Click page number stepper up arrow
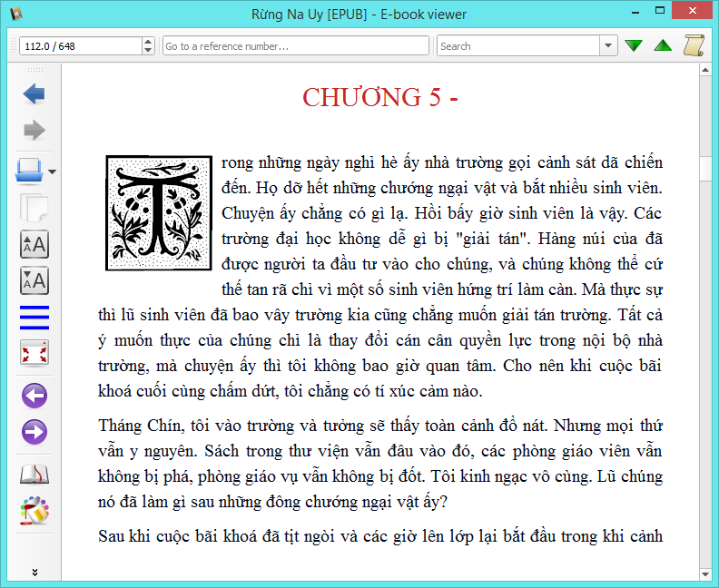The width and height of the screenshot is (719, 588). coord(148,42)
